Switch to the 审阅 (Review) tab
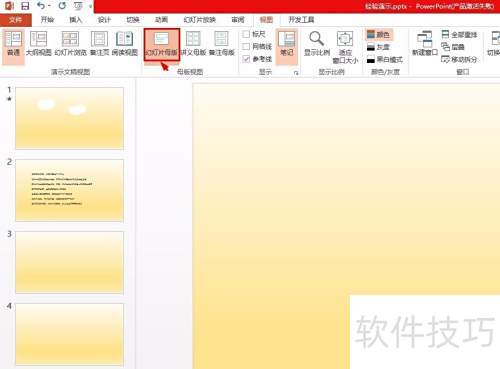The height and width of the screenshot is (369, 500). click(x=238, y=20)
